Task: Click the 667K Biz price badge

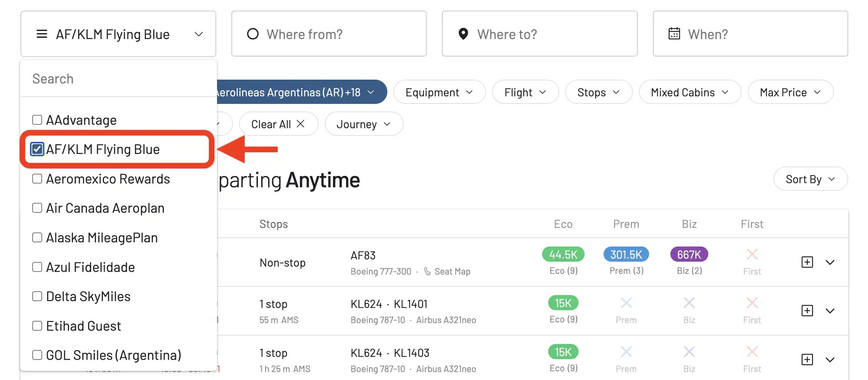Action: point(689,254)
